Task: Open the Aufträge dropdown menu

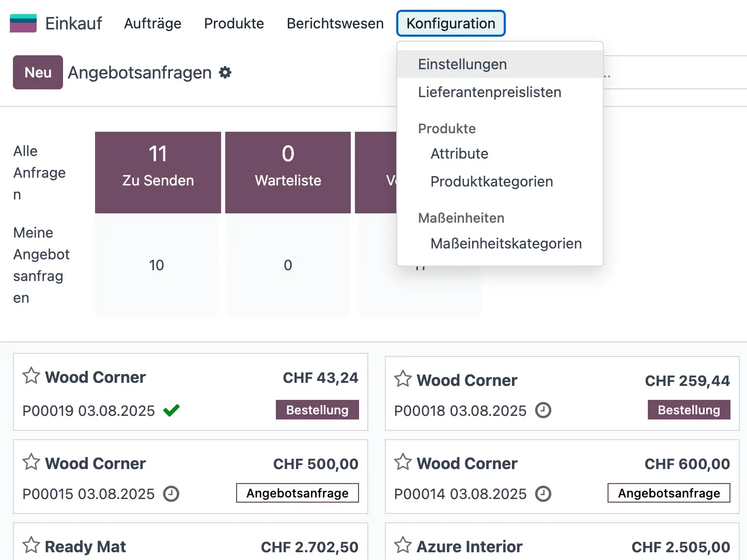Action: point(152,23)
